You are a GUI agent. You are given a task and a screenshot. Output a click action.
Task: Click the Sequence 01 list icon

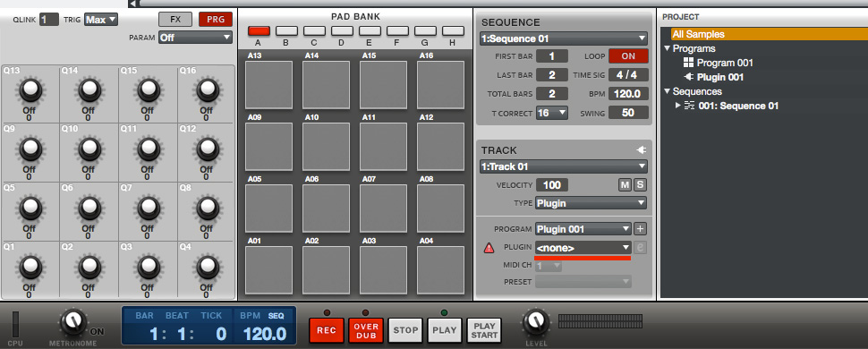(689, 106)
